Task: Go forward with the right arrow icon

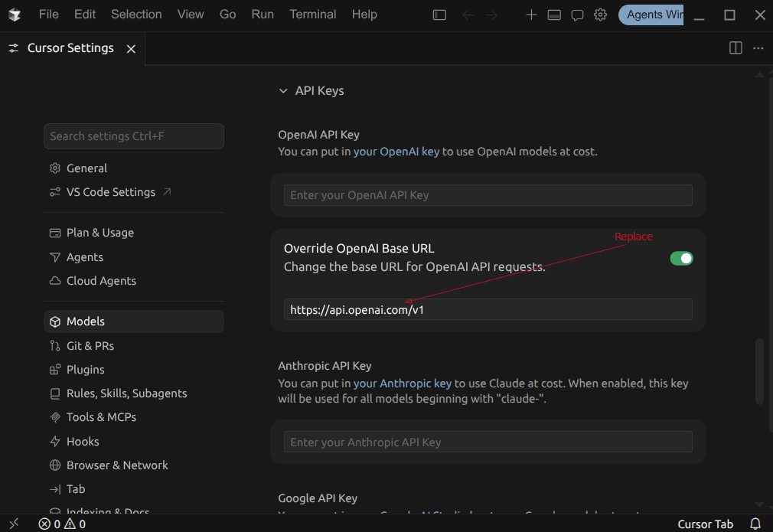Action: pos(491,15)
